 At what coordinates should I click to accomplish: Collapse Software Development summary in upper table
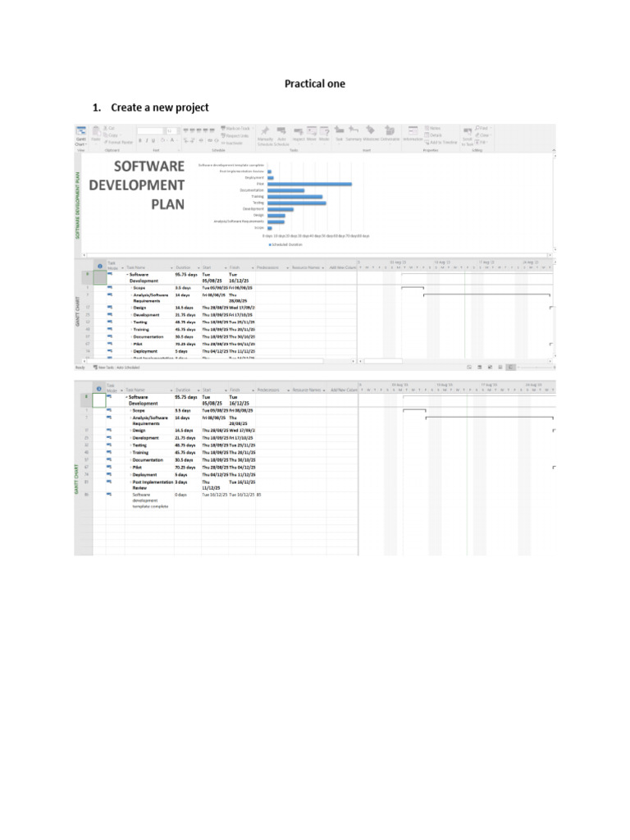point(127,275)
